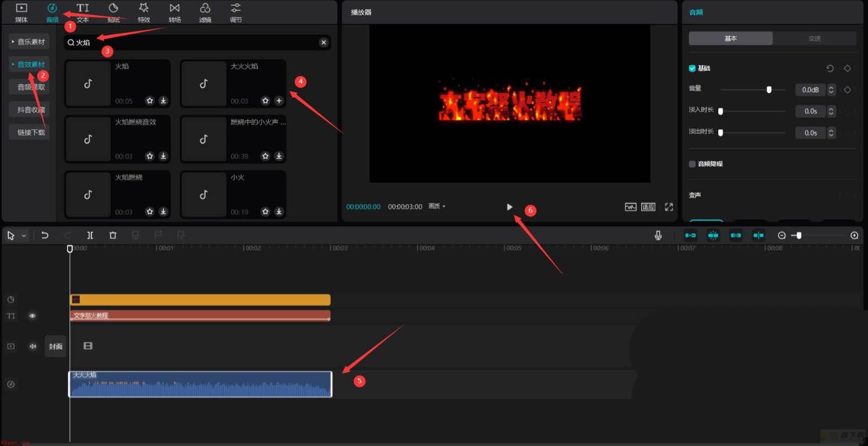Image resolution: width=868 pixels, height=446 pixels.
Task: Expand the 音乐素材 music category
Action: pos(29,42)
